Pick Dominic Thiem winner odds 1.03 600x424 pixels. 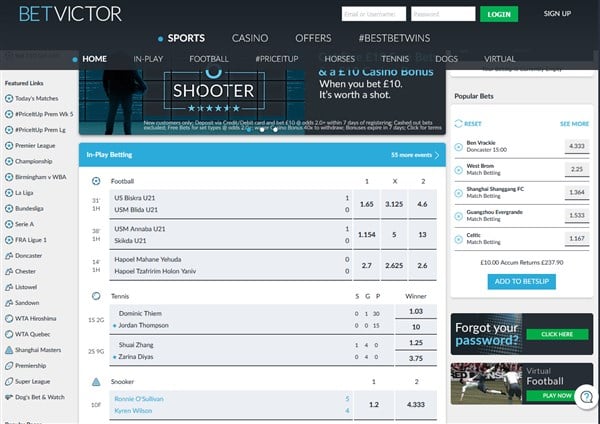(416, 311)
